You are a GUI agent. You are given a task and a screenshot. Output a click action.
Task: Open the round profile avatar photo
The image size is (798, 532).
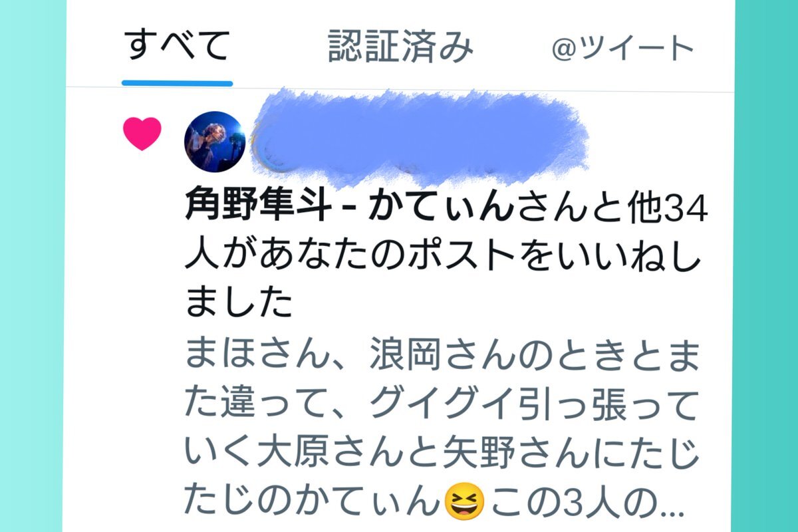(214, 142)
